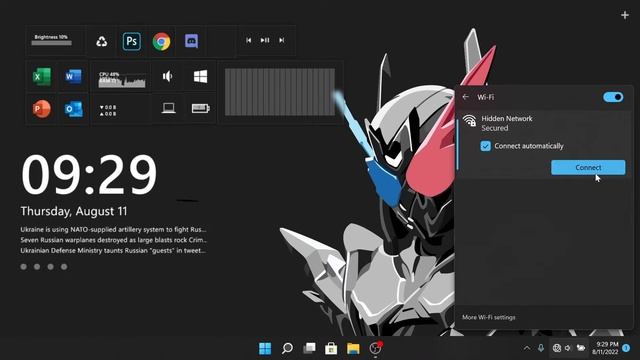
Task: Select the second news page dot
Action: 37,267
